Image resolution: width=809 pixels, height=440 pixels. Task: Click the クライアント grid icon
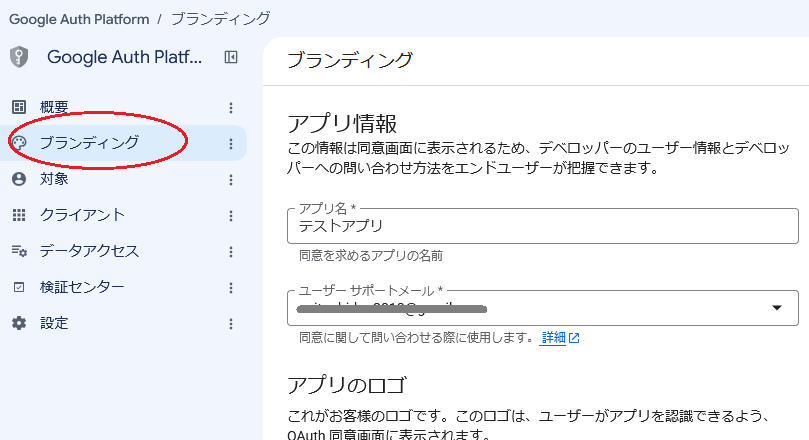click(x=19, y=215)
